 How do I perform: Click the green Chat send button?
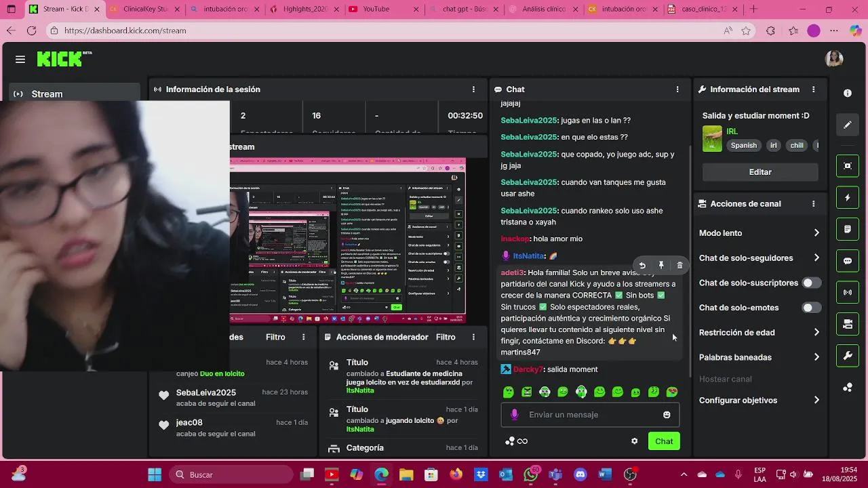point(664,441)
